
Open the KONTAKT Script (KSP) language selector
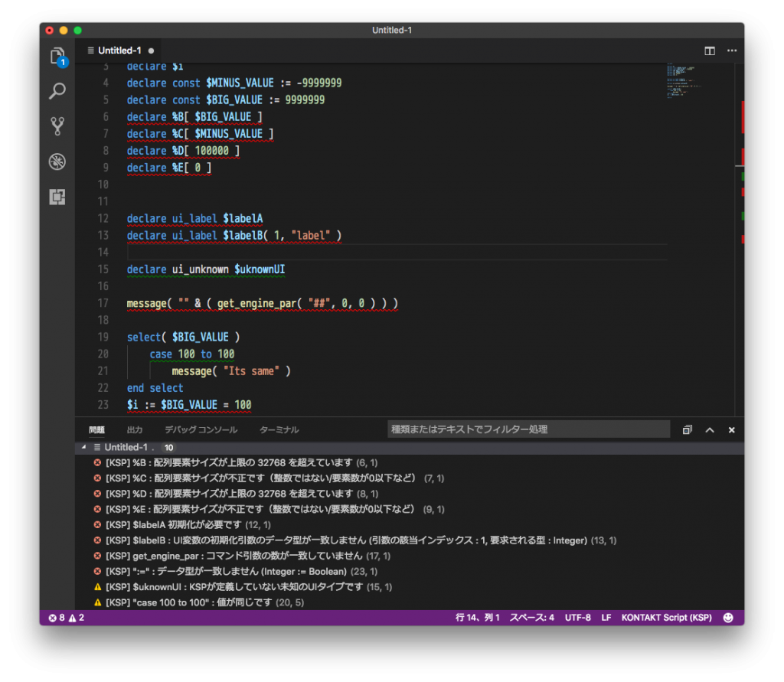point(666,618)
